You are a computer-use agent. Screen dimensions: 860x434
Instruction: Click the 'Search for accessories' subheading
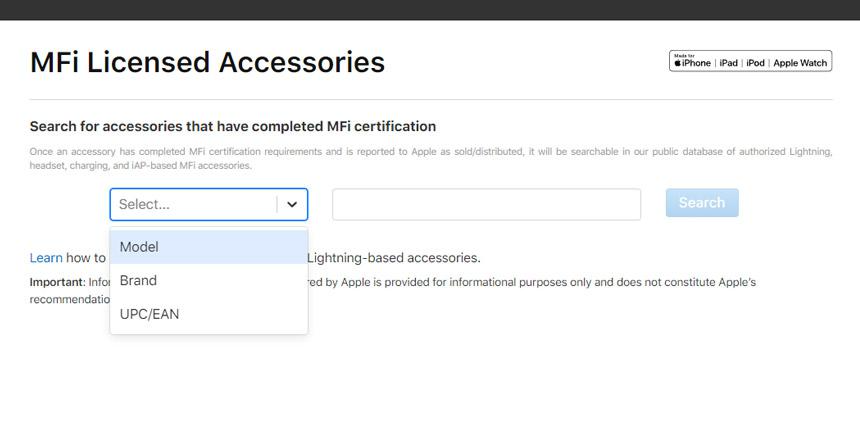tap(233, 126)
